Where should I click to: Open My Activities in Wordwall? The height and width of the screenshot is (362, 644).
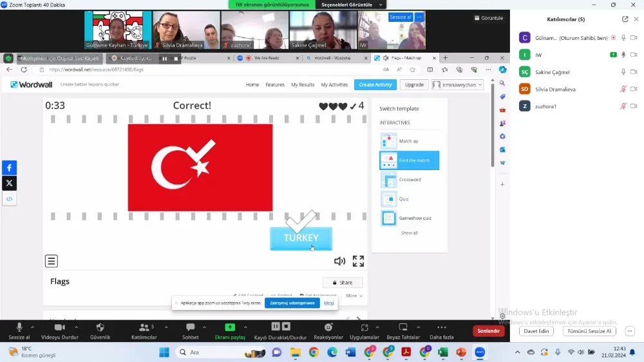click(334, 84)
